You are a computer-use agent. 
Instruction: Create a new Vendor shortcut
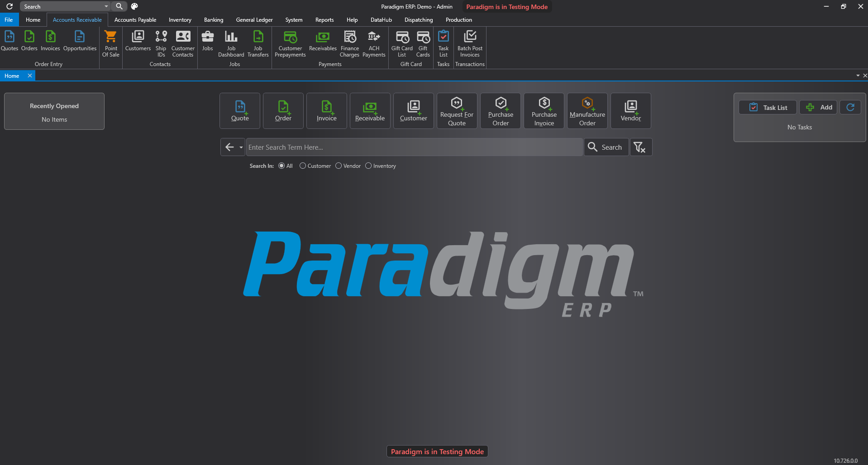pos(631,111)
